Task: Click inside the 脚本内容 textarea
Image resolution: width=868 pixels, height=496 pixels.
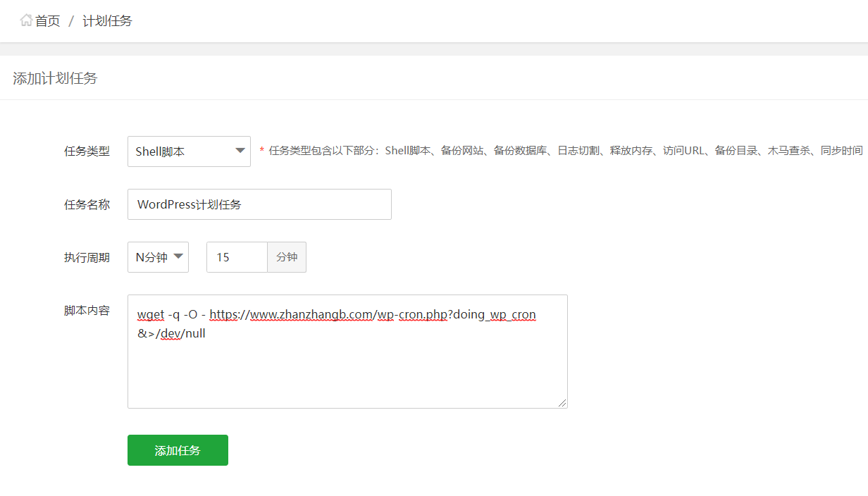Action: tap(347, 352)
